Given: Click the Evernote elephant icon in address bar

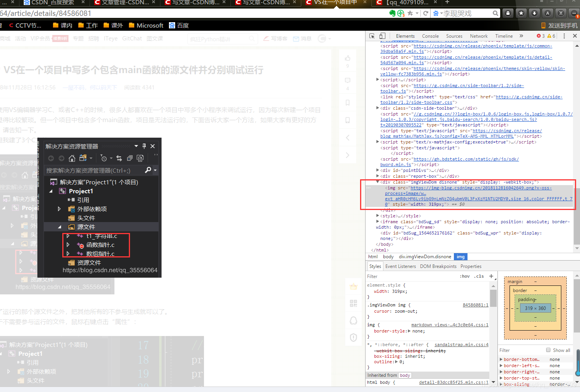Looking at the screenshot, I should pyautogui.click(x=392, y=13).
